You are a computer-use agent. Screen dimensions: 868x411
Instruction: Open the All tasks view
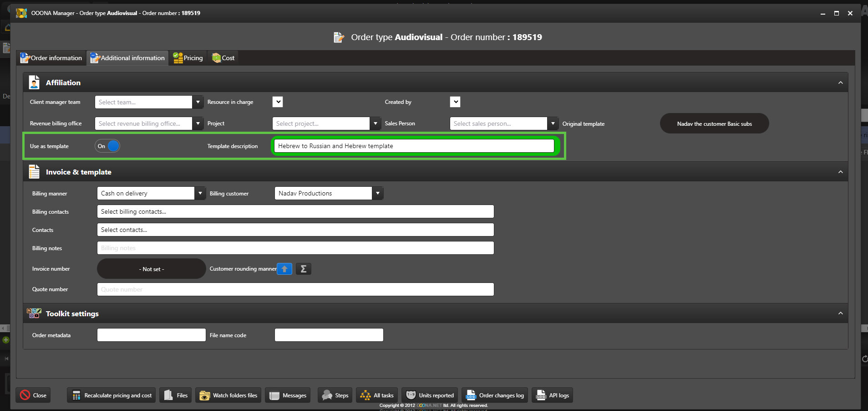377,395
